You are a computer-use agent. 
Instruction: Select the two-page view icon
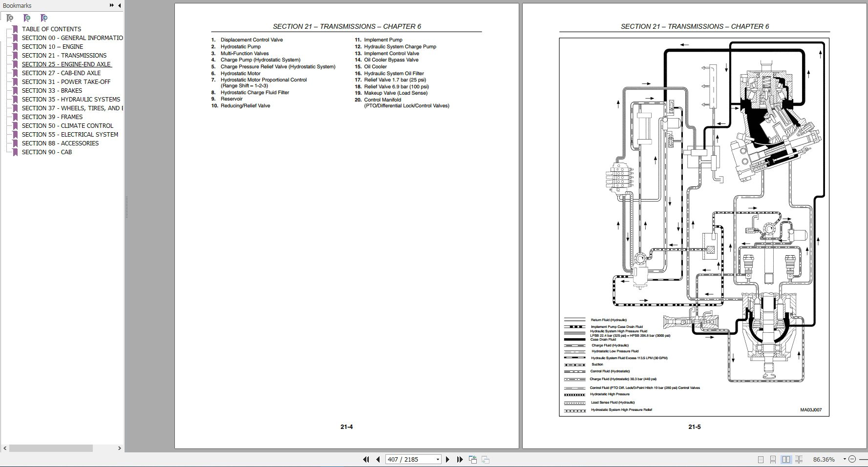click(786, 459)
